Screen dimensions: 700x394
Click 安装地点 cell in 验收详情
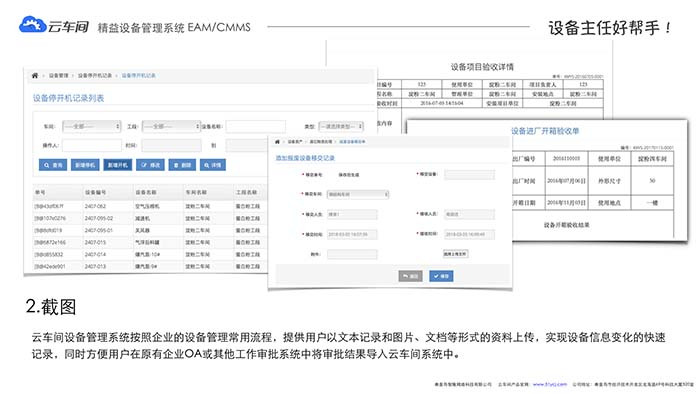(x=543, y=94)
